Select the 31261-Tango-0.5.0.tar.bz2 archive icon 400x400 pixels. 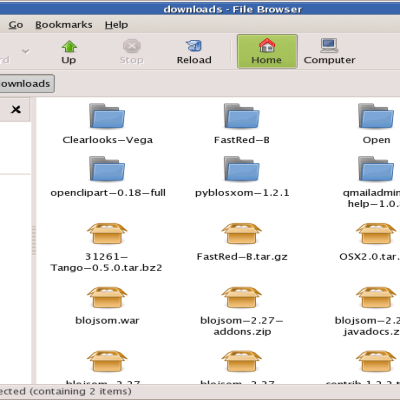pos(107,233)
